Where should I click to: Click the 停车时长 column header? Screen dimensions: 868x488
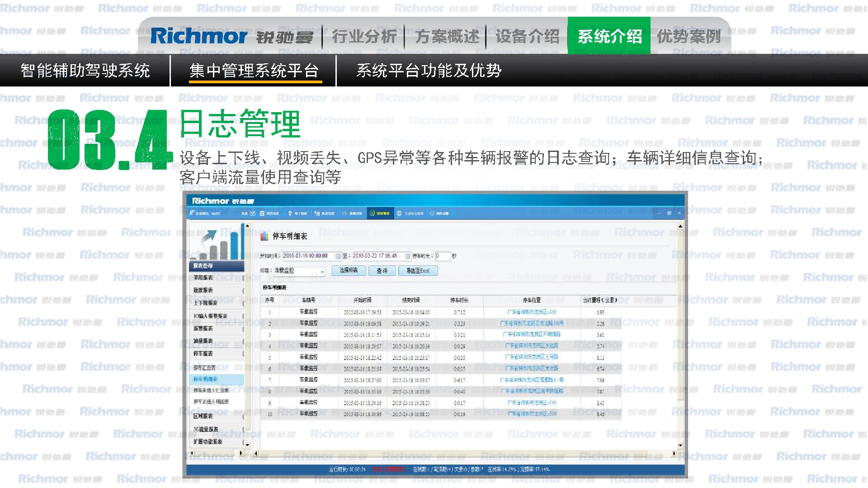(459, 300)
